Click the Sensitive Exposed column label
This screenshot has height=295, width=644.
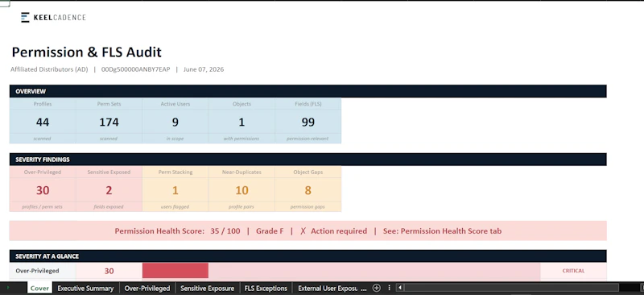(109, 172)
